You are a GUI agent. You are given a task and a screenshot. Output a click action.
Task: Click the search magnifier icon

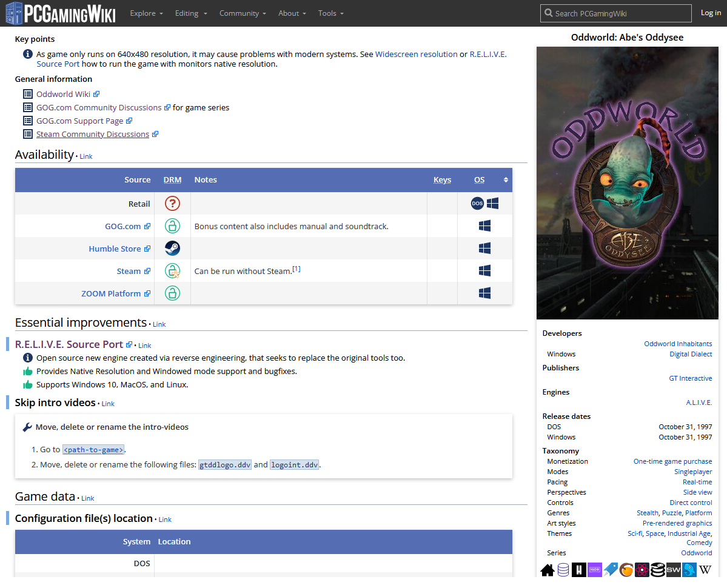tap(549, 13)
